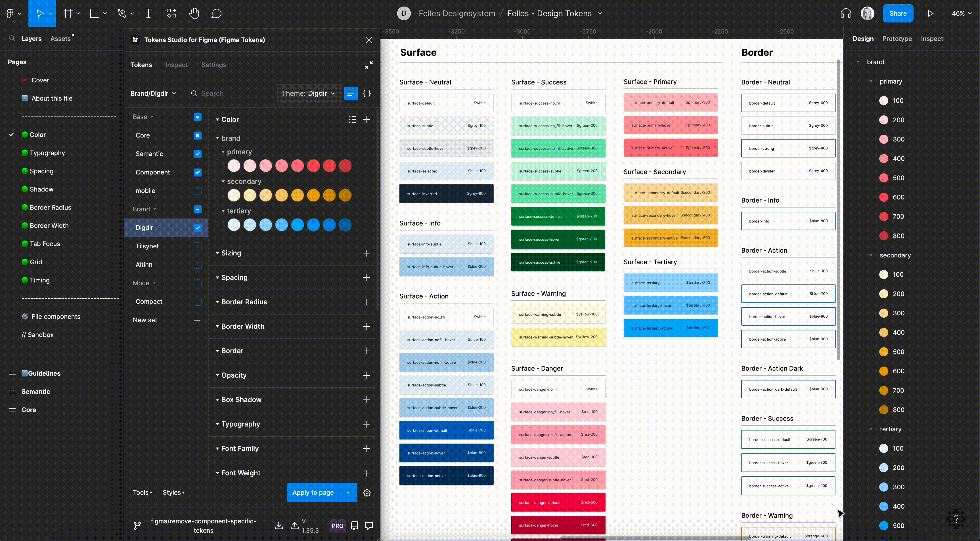The height and width of the screenshot is (541, 980).
Task: Select the Text tool
Action: pyautogui.click(x=148, y=14)
